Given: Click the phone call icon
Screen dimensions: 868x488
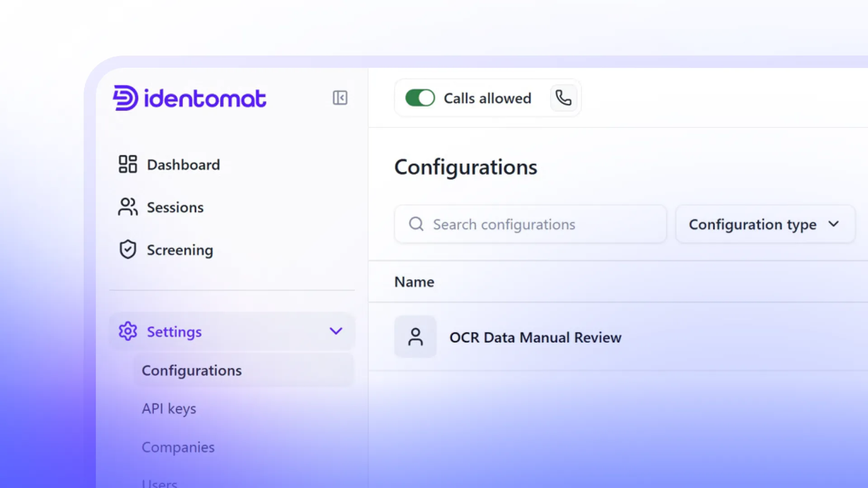Looking at the screenshot, I should [x=563, y=98].
